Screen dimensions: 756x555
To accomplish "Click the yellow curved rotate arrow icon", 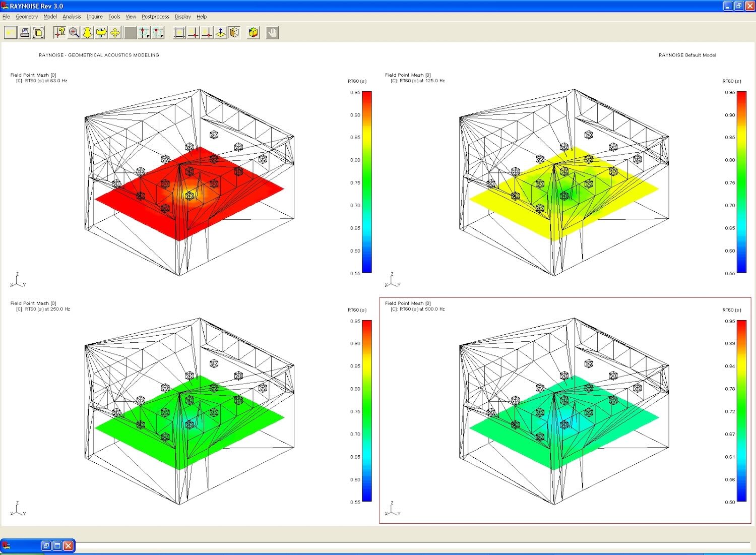I will 101,33.
